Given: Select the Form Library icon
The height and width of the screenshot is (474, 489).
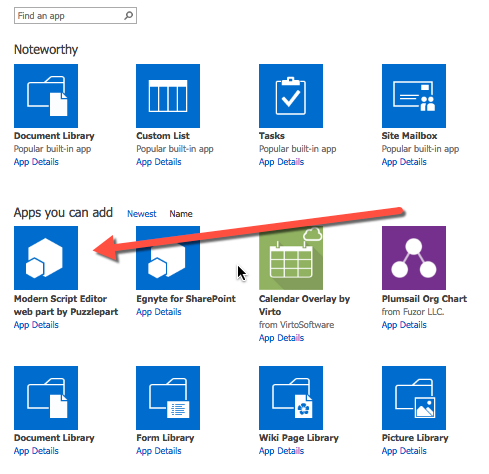Looking at the screenshot, I should pos(168,398).
